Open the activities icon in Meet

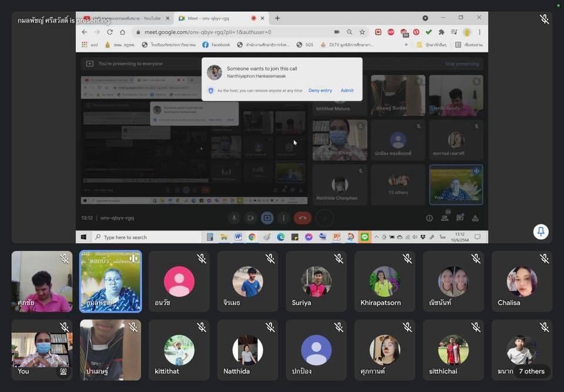click(476, 218)
